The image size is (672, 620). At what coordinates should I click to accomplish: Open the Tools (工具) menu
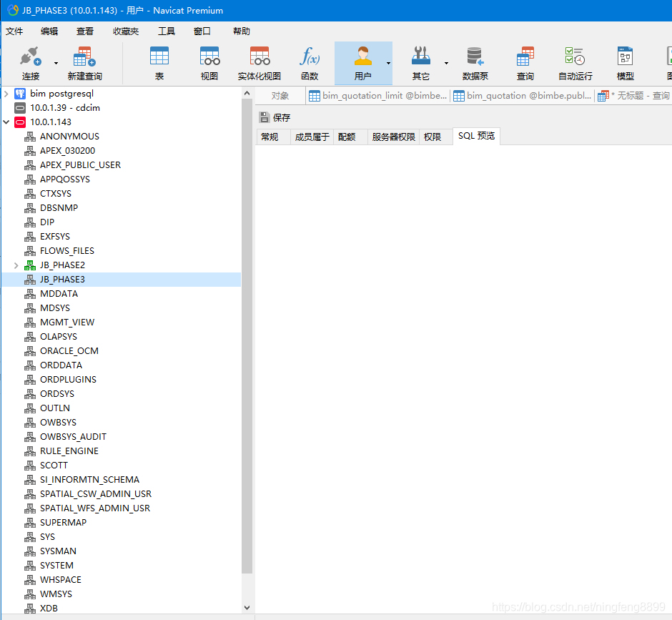pyautogui.click(x=167, y=31)
